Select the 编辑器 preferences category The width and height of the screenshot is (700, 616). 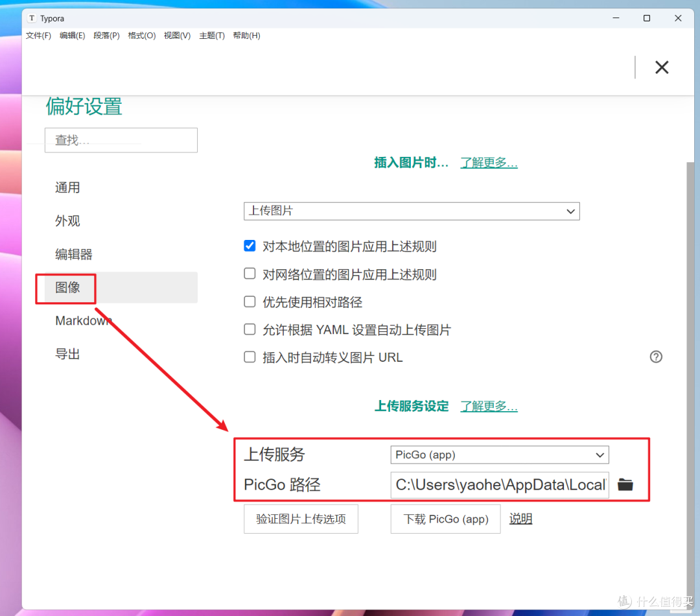tap(121, 254)
